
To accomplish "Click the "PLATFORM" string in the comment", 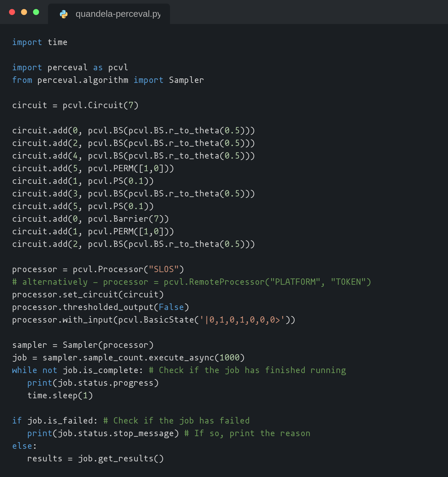I will 295,282.
